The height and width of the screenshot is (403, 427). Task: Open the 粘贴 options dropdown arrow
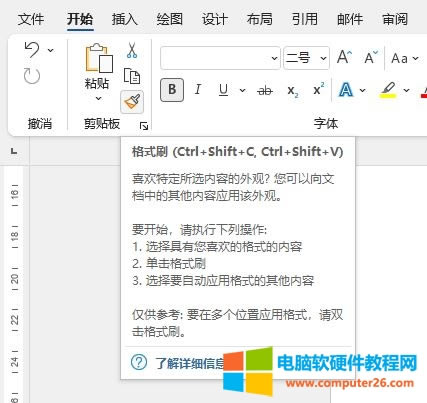98,98
